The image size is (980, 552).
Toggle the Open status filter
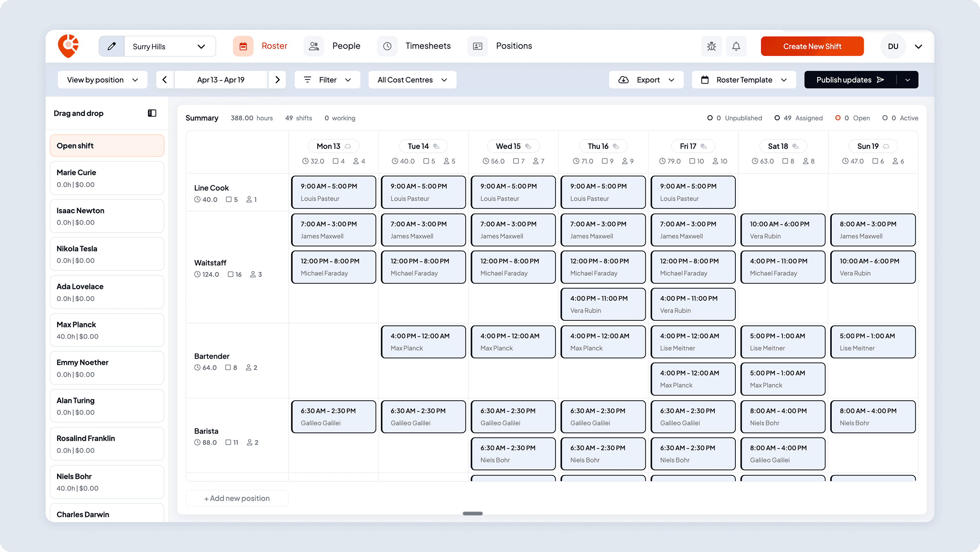(853, 118)
